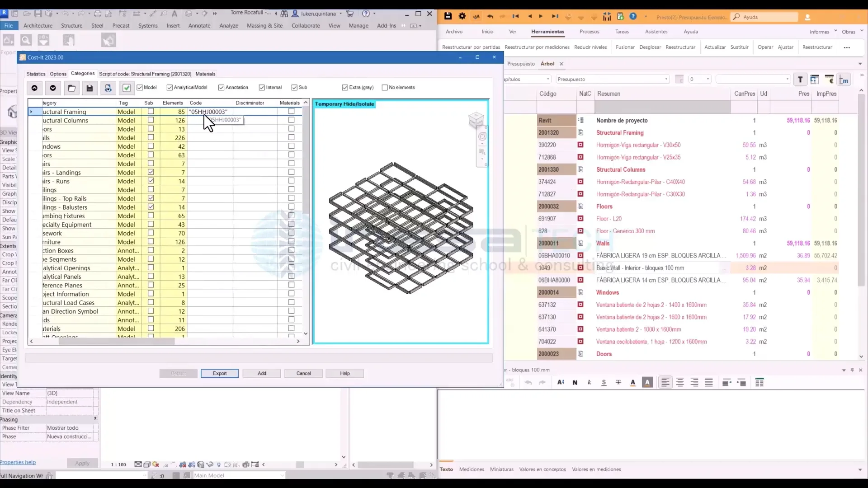Image resolution: width=868 pixels, height=488 pixels.
Task: Select the highlight color swatch in text toolbar
Action: [x=647, y=383]
